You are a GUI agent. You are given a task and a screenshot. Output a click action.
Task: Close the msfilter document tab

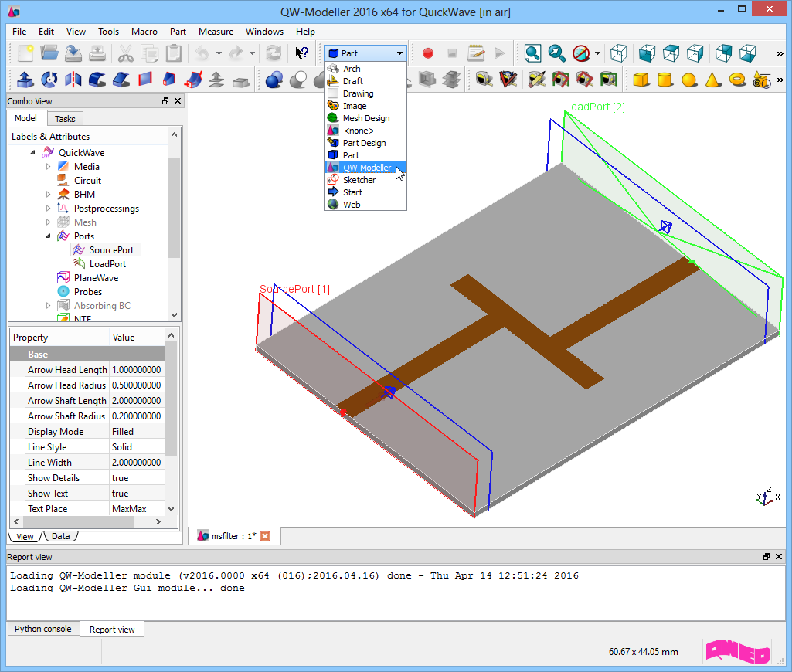265,536
